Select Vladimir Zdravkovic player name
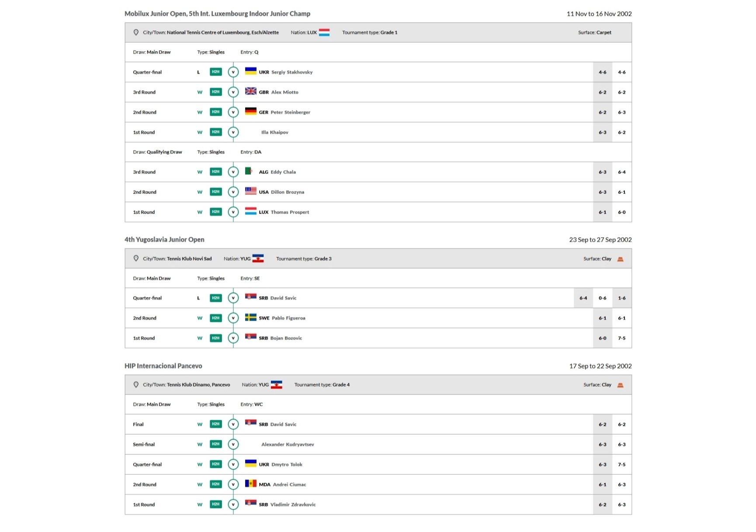 tap(293, 504)
